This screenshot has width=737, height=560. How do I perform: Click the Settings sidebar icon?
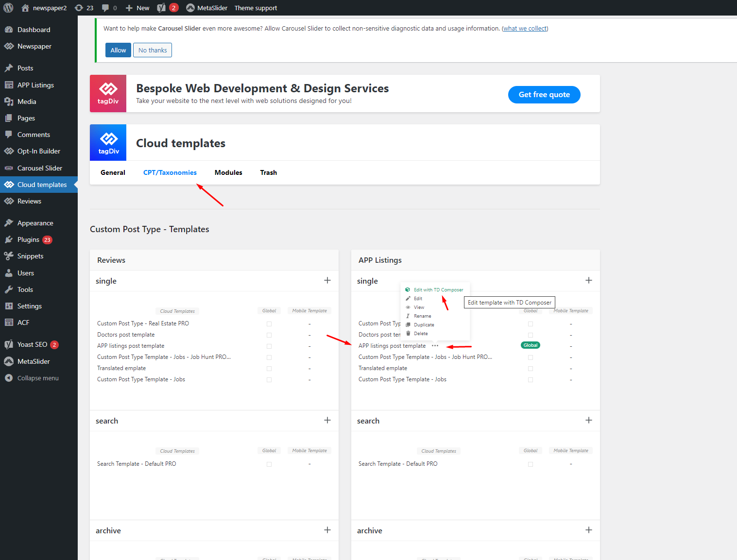9,306
